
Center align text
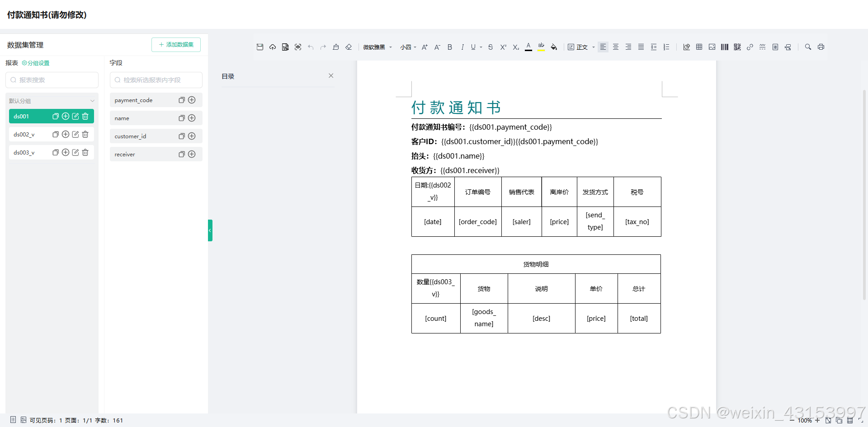(616, 47)
